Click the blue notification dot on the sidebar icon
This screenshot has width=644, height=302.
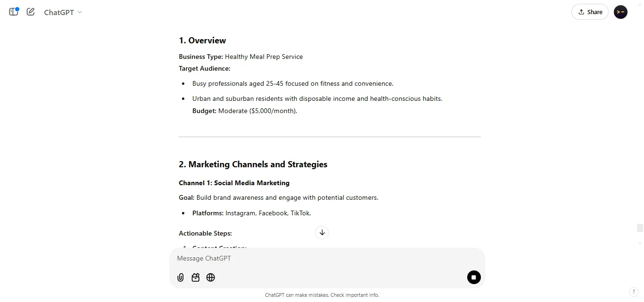point(17,8)
